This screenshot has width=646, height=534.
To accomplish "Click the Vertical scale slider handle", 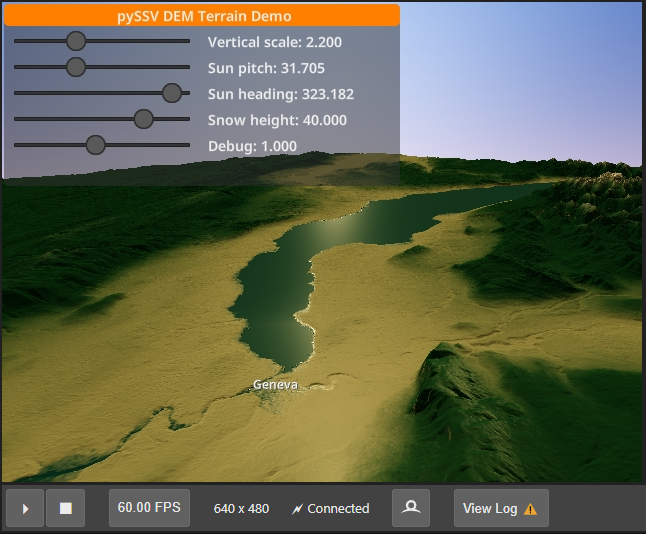I will tap(75, 41).
